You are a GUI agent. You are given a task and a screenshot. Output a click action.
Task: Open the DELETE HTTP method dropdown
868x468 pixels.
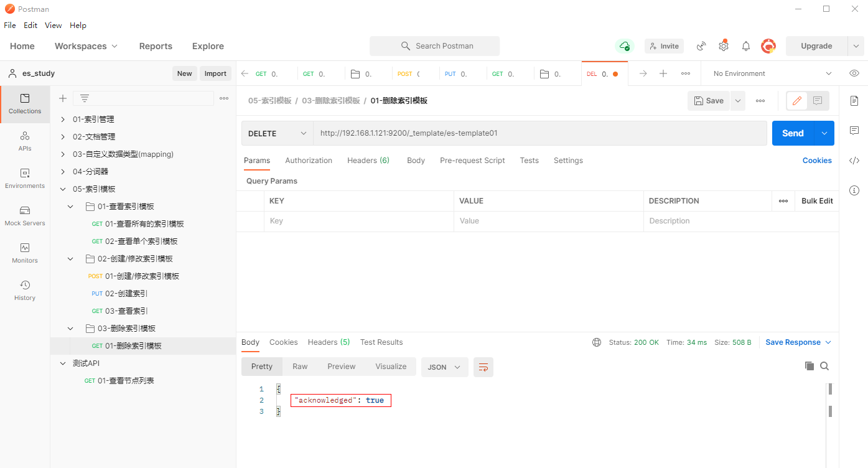(277, 133)
